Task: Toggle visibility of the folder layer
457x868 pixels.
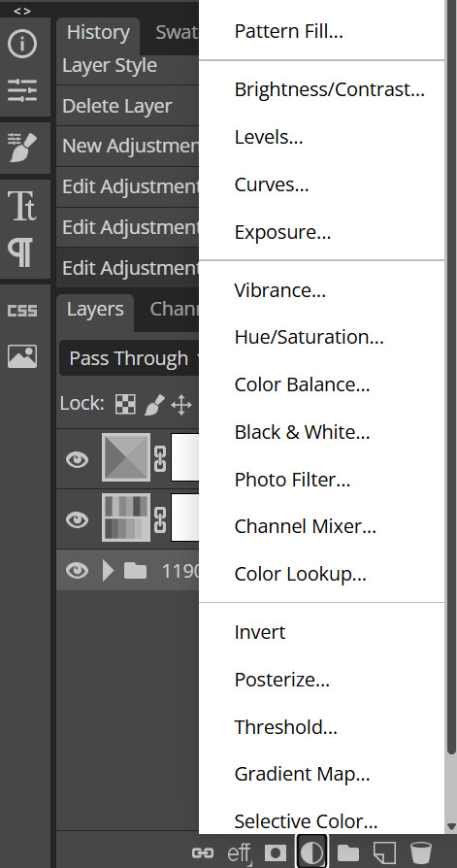Action: tap(77, 570)
